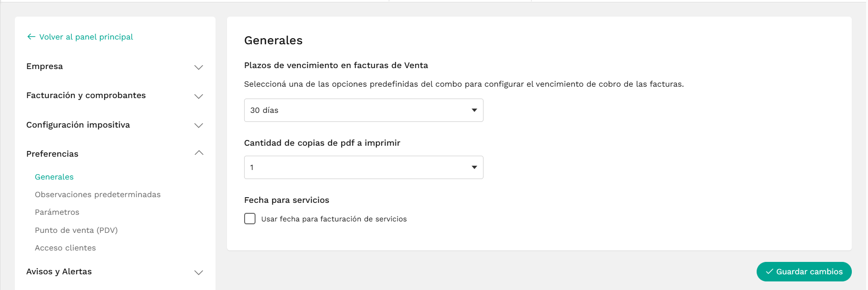Viewport: 868px width, 290px height.
Task: Open Acceso clientes settings
Action: 65,248
